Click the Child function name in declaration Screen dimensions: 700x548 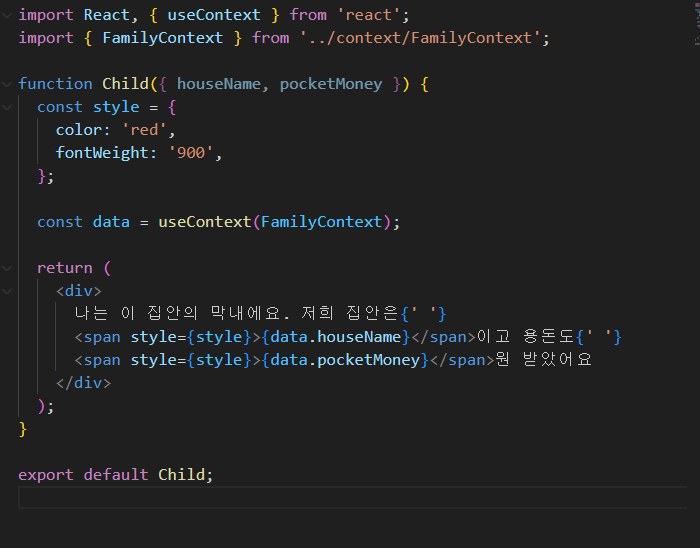pyautogui.click(x=125, y=84)
